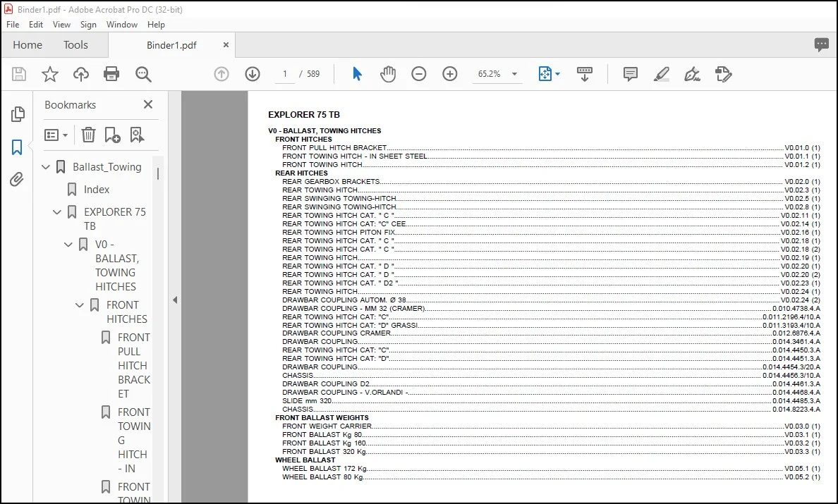
Task: Click the page number input field
Action: click(285, 74)
